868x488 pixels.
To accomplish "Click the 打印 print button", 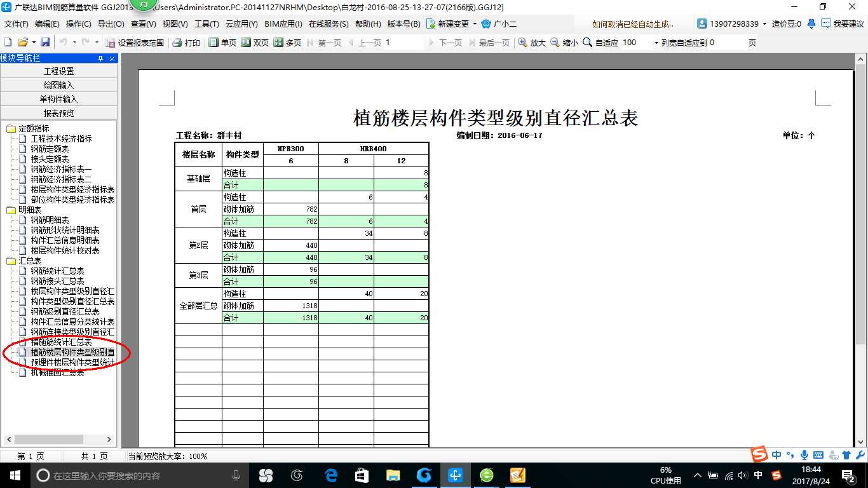I will click(186, 43).
